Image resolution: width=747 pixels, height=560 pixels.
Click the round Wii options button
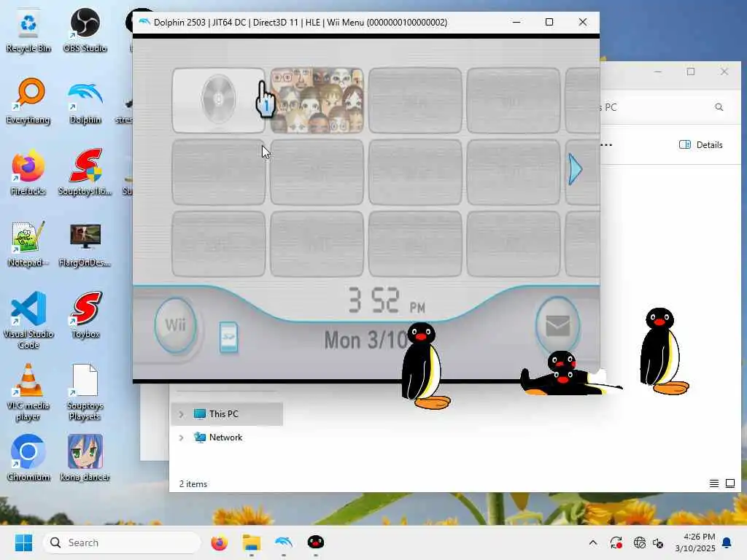pyautogui.click(x=175, y=325)
